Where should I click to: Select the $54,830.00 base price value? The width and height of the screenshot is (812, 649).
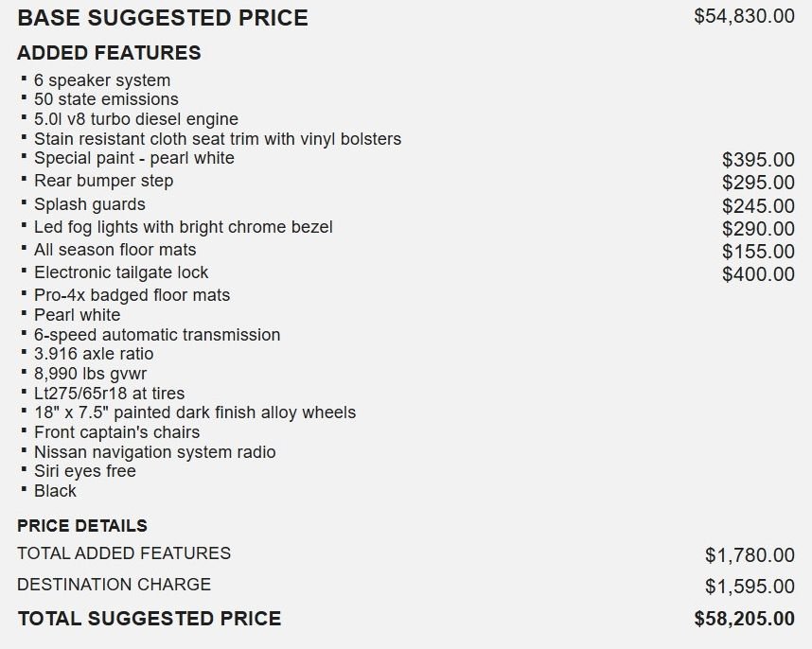click(x=744, y=16)
